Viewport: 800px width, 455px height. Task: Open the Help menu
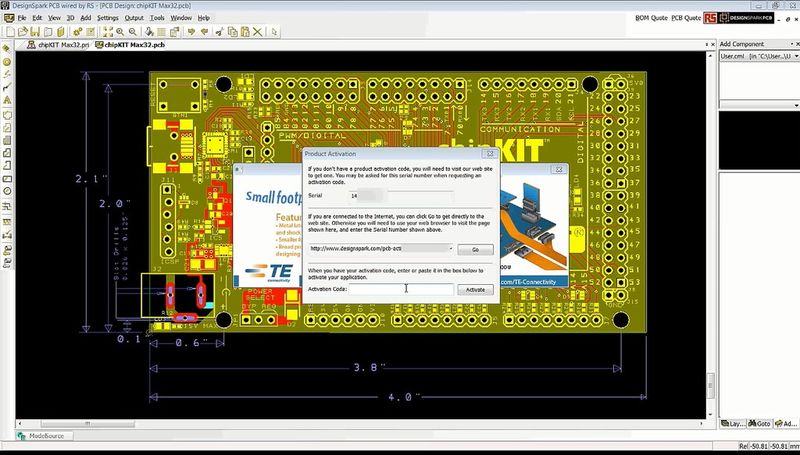point(204,18)
